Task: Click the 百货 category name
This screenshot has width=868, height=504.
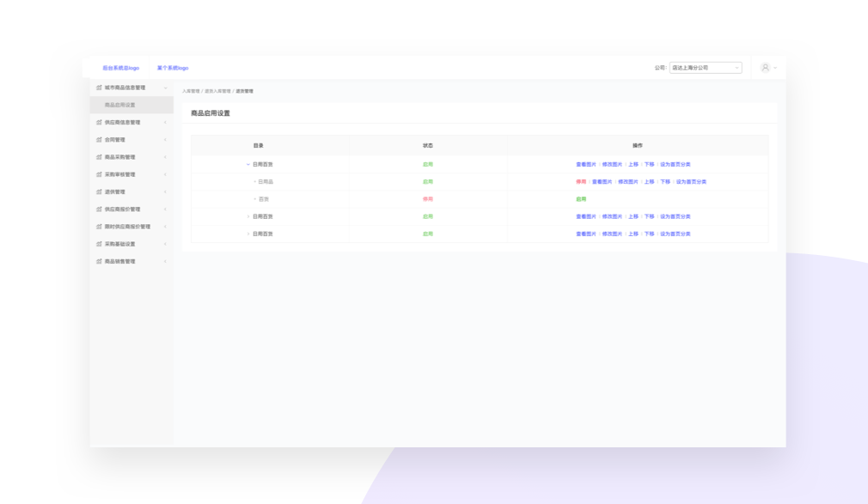Action: (264, 199)
